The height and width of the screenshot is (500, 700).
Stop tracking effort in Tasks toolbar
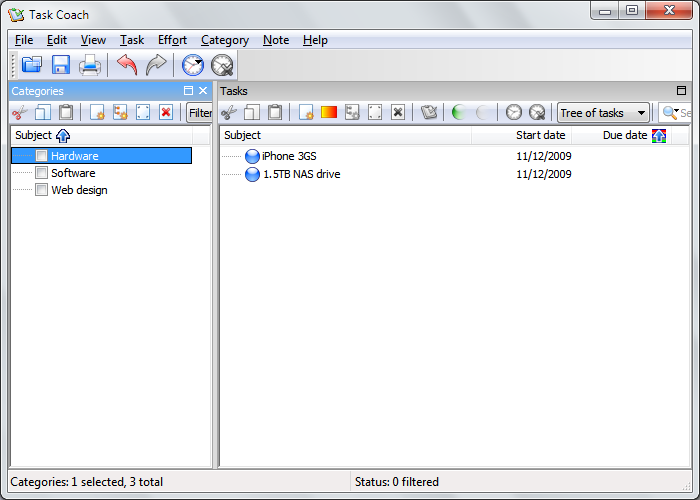(537, 112)
